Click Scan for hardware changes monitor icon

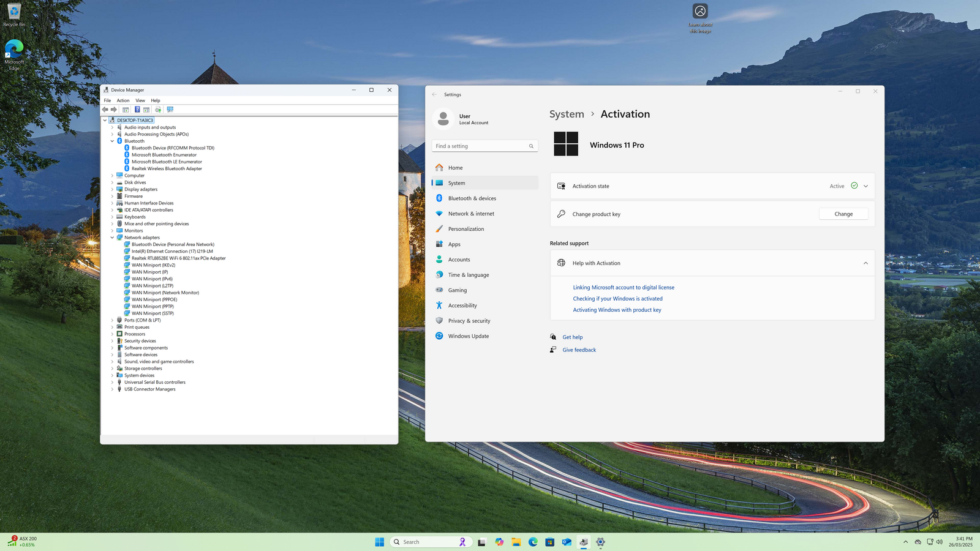coord(170,110)
